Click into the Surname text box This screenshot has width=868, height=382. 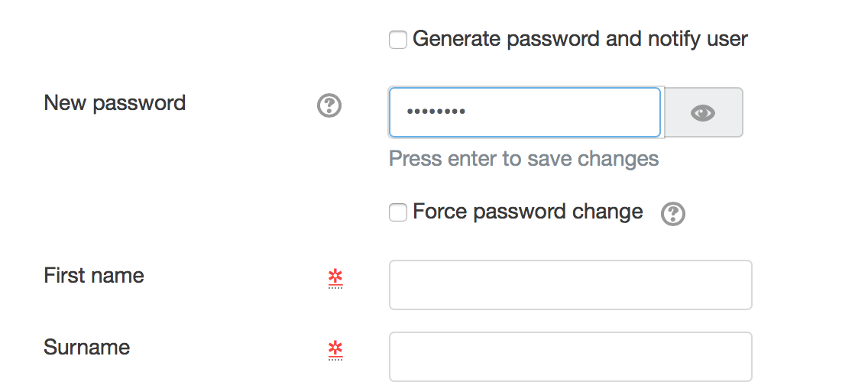coord(570,357)
